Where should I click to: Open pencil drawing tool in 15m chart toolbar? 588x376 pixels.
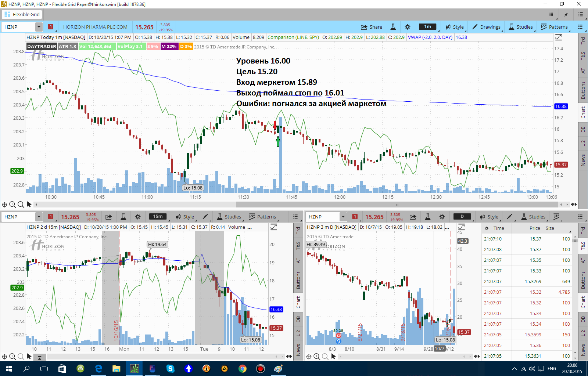pyautogui.click(x=205, y=217)
